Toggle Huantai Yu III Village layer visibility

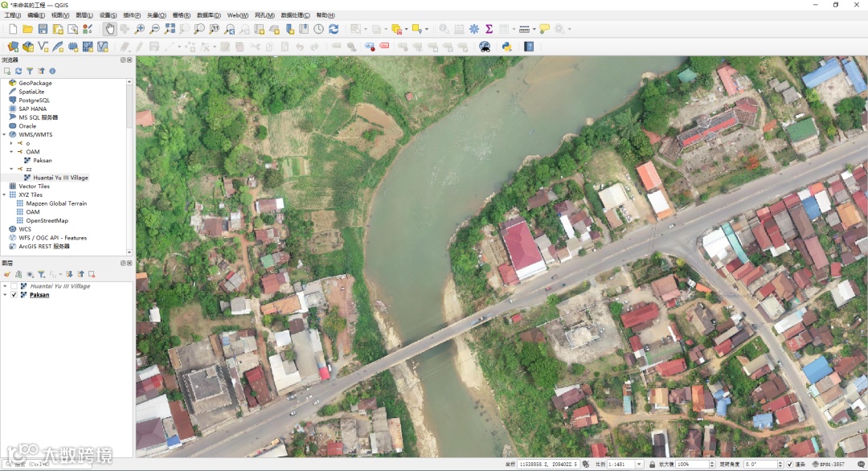(14, 286)
